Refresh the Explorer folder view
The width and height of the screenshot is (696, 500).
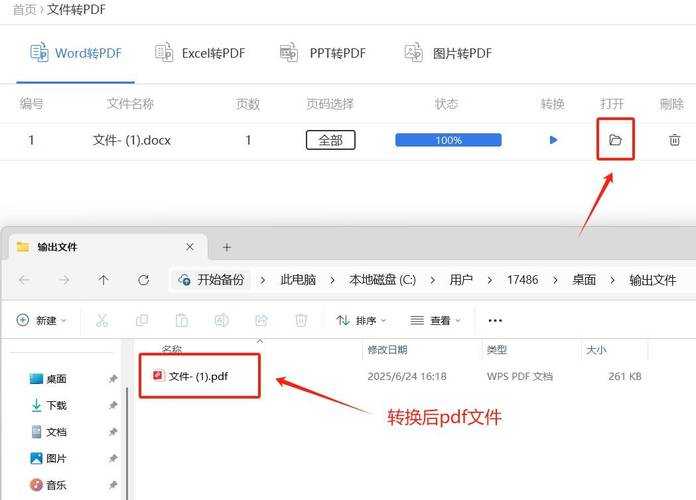pyautogui.click(x=143, y=280)
